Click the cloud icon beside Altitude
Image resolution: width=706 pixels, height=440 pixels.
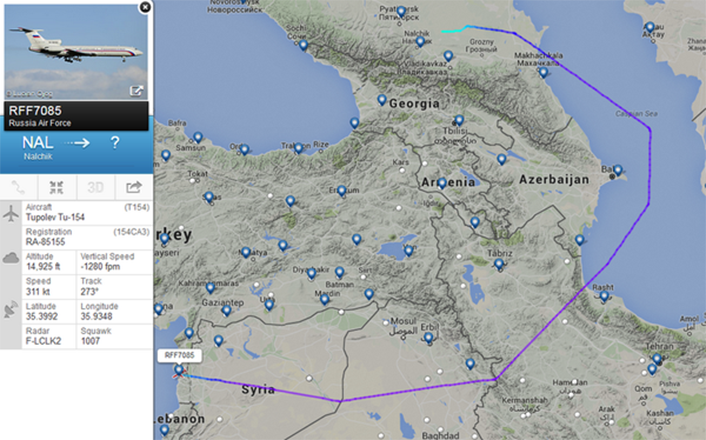(x=11, y=259)
